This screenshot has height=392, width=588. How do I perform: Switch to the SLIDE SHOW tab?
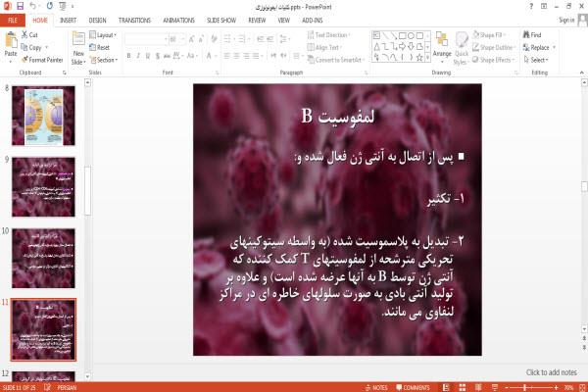click(221, 21)
